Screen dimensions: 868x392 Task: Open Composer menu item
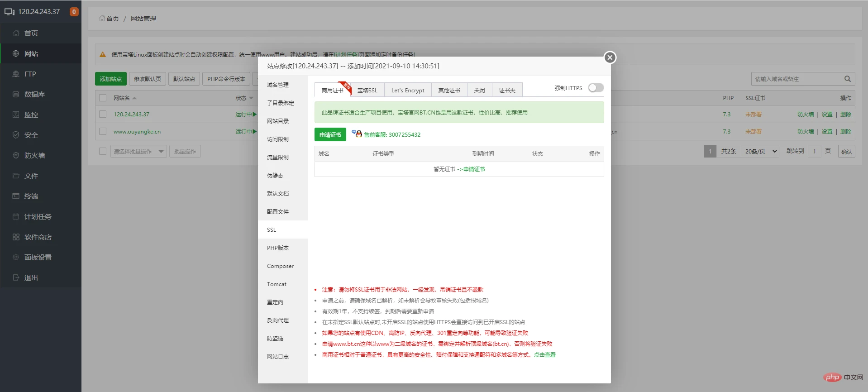(283, 266)
